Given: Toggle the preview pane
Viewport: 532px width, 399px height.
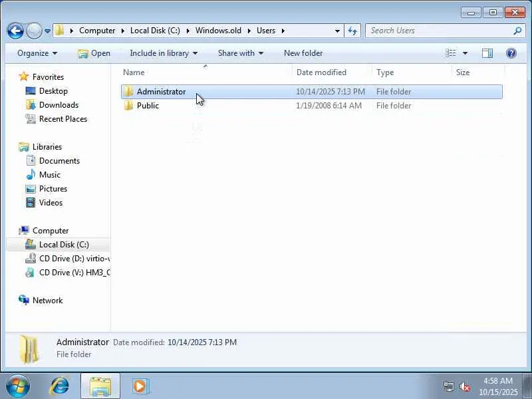Looking at the screenshot, I should pos(487,53).
